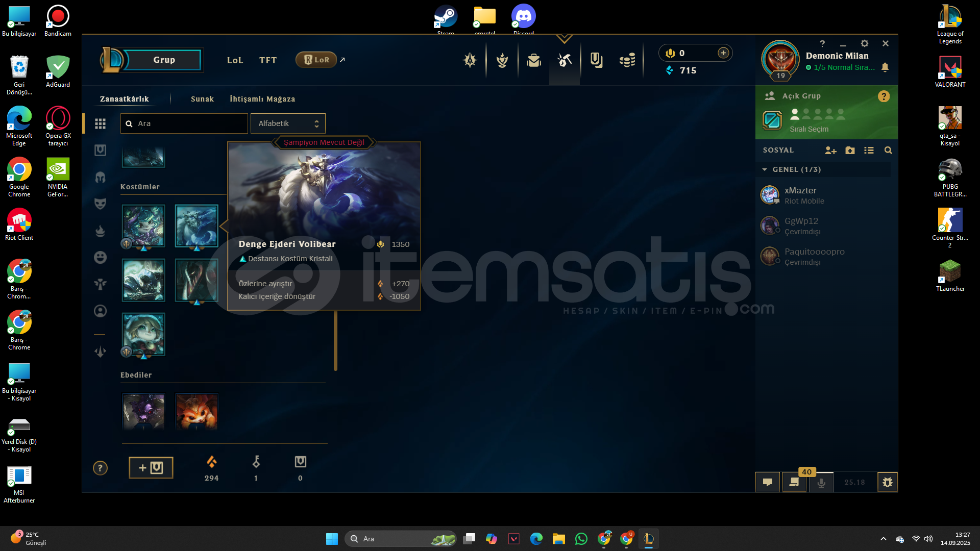
Task: Open the champion shards book icon in top bar
Action: [596, 60]
